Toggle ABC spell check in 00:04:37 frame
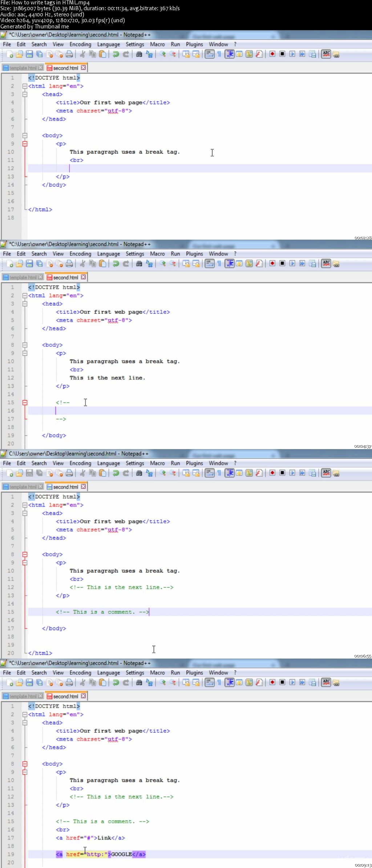 tap(326, 264)
